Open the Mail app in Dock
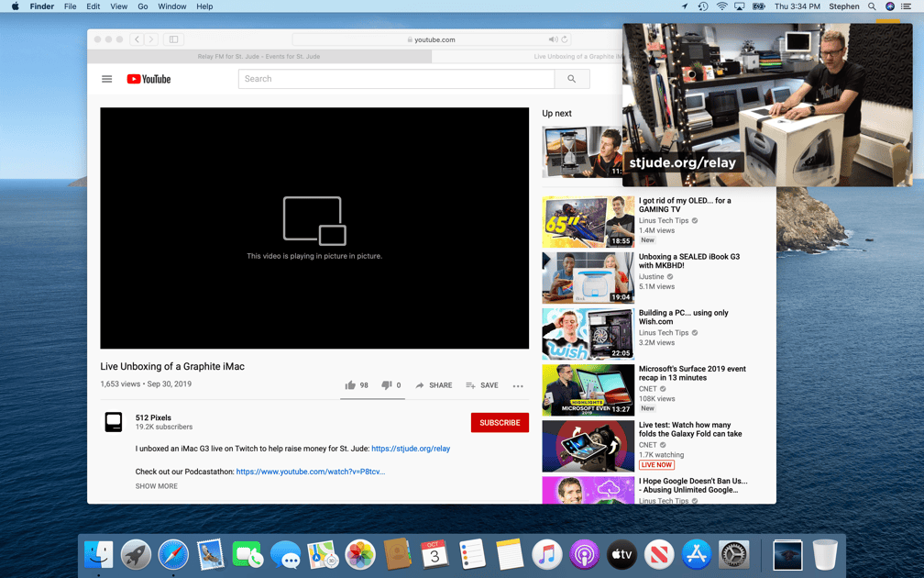The image size is (924, 578). [211, 555]
